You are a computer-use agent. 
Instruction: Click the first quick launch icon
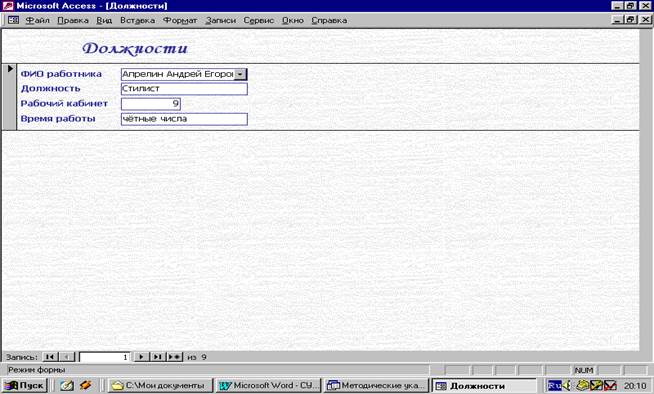[x=67, y=386]
